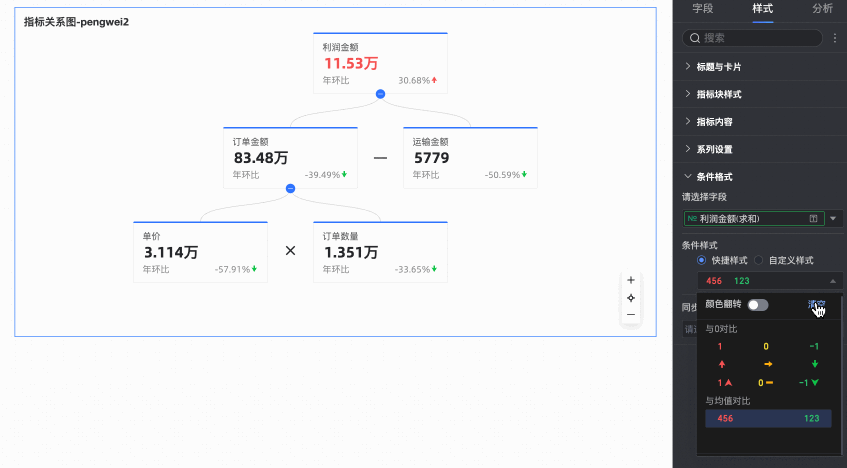
Task: Select the red up arrow icon style
Action: tap(719, 364)
